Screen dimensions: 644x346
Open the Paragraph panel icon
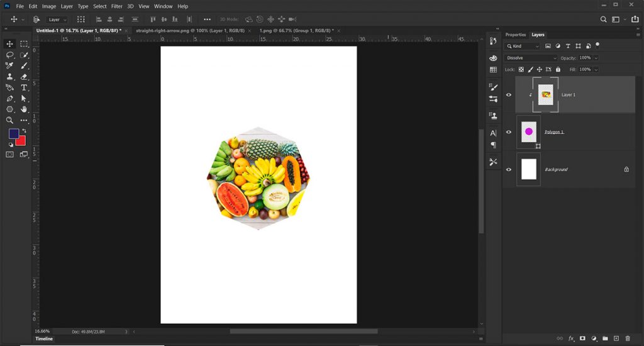[x=493, y=145]
